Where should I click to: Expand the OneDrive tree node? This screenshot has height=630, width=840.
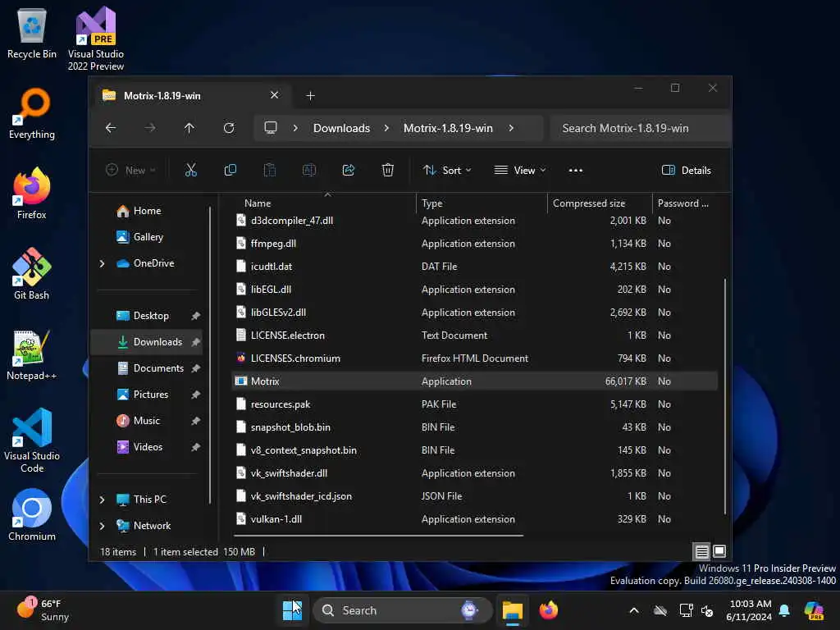pos(102,263)
